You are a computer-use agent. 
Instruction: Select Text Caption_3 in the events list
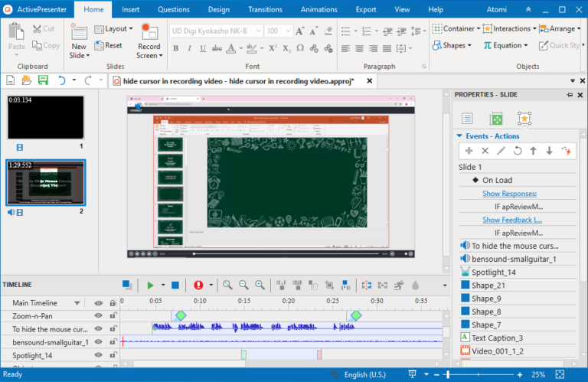518,338
